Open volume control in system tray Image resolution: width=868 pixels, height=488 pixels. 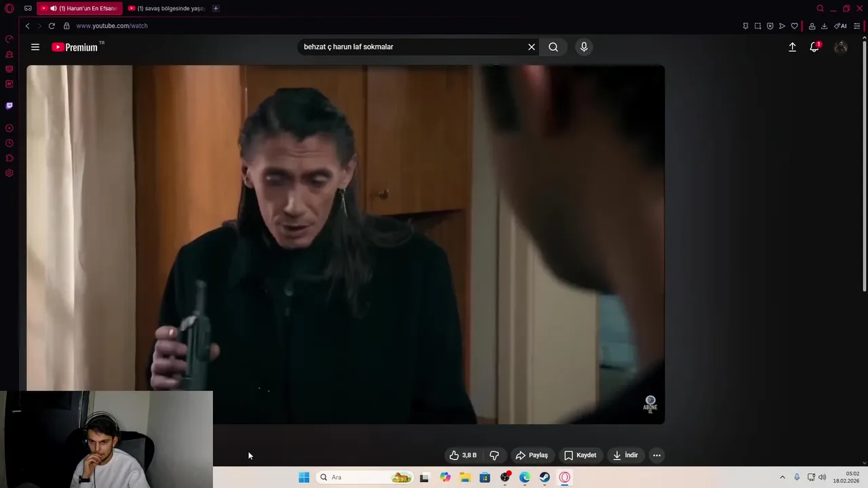(822, 477)
